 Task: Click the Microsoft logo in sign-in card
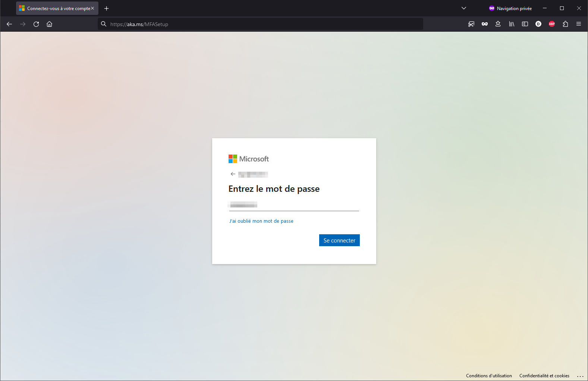click(x=249, y=159)
